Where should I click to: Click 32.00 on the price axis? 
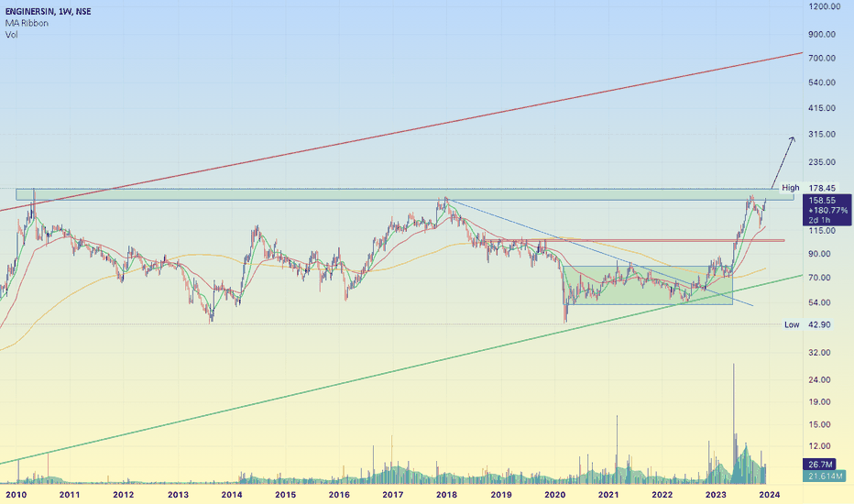(x=819, y=353)
